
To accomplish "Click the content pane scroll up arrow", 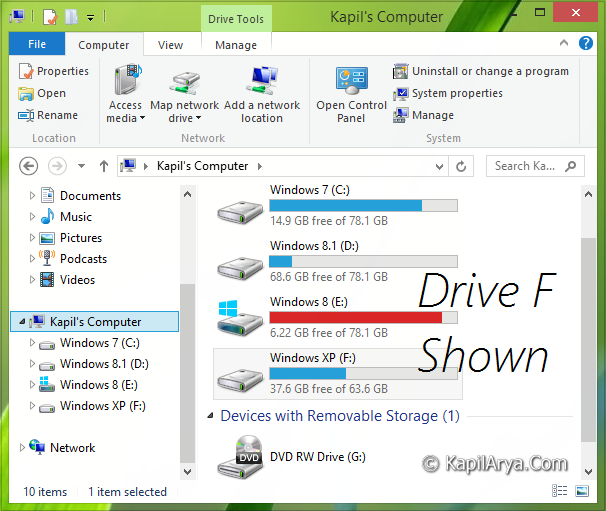I will tap(588, 194).
